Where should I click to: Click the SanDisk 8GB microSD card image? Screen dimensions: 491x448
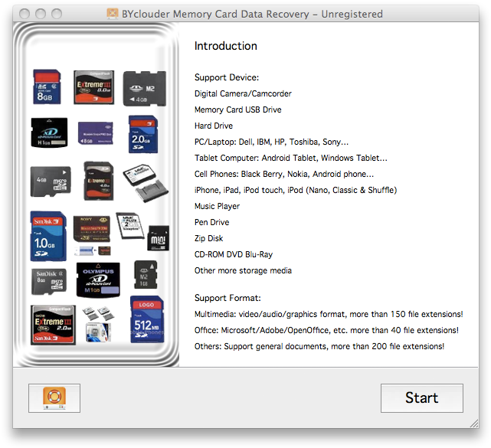(x=49, y=280)
